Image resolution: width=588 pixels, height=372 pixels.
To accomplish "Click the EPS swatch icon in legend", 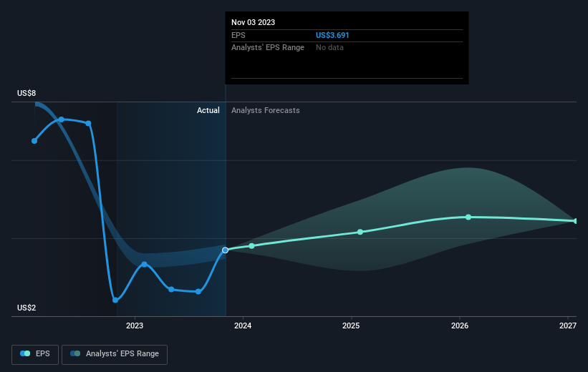I will 25,353.
